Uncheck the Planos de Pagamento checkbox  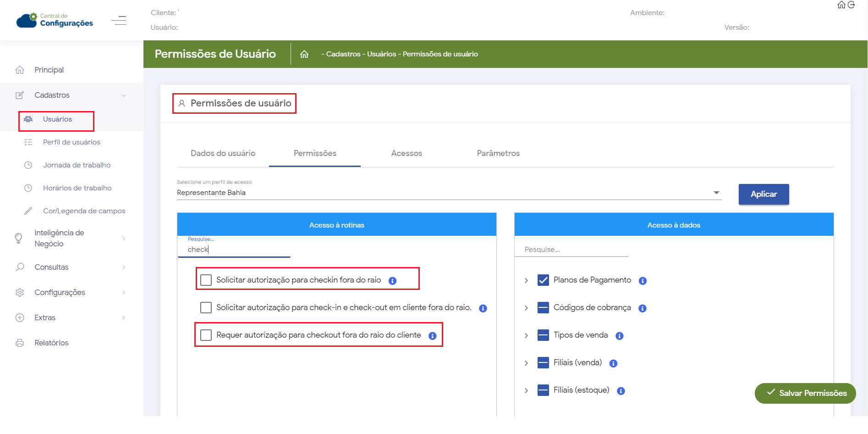point(543,280)
